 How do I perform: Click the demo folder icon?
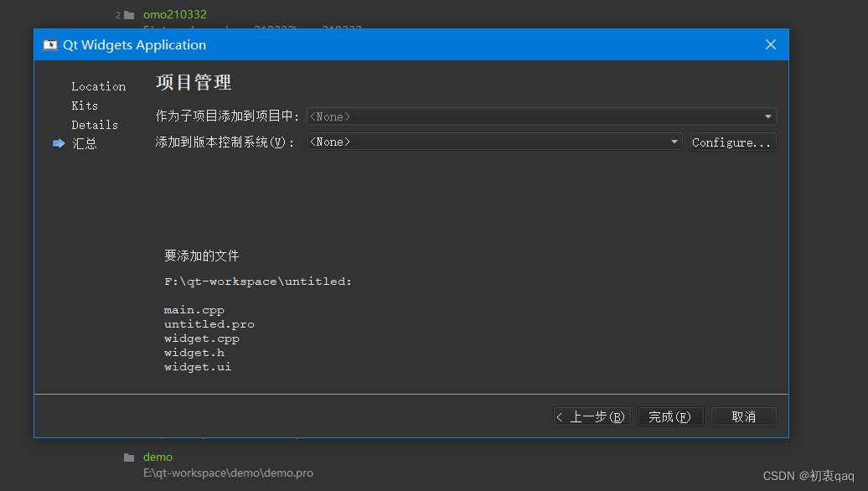coord(127,457)
